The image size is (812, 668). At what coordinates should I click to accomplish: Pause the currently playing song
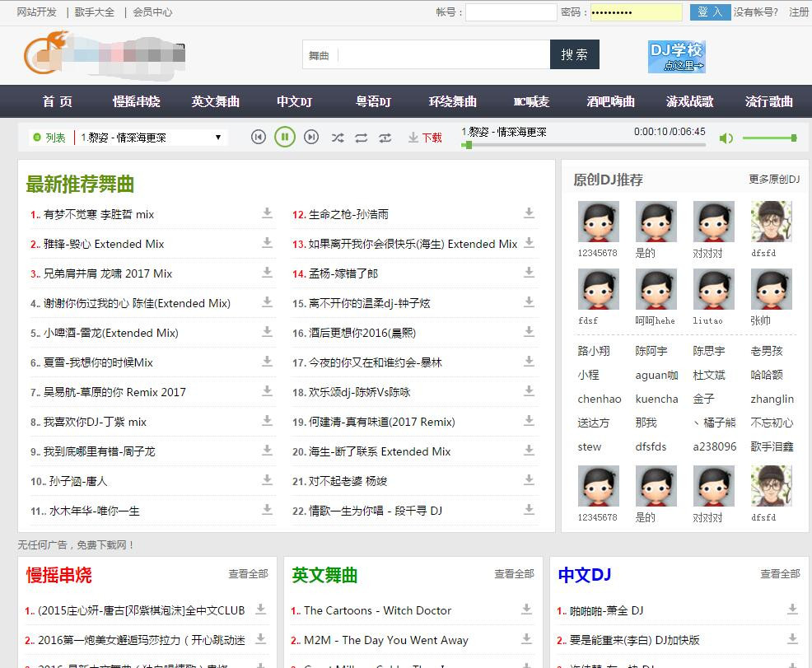[285, 138]
